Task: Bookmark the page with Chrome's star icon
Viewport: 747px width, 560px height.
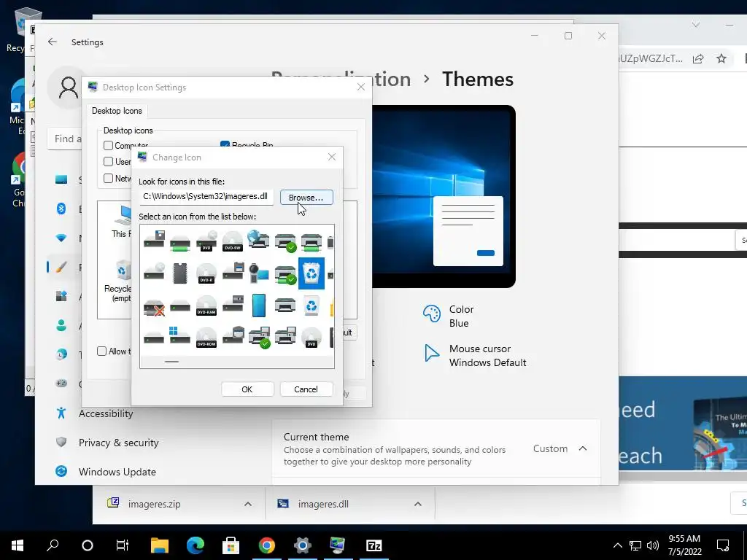Action: [x=721, y=58]
